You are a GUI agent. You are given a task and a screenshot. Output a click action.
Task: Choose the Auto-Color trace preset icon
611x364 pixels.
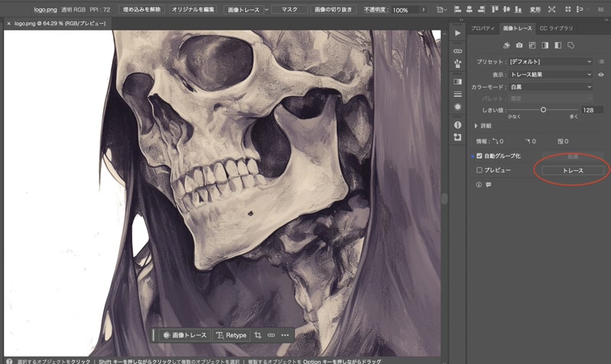click(x=506, y=46)
